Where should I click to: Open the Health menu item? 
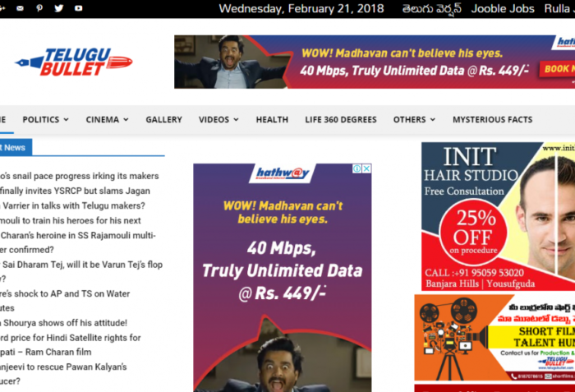point(272,119)
